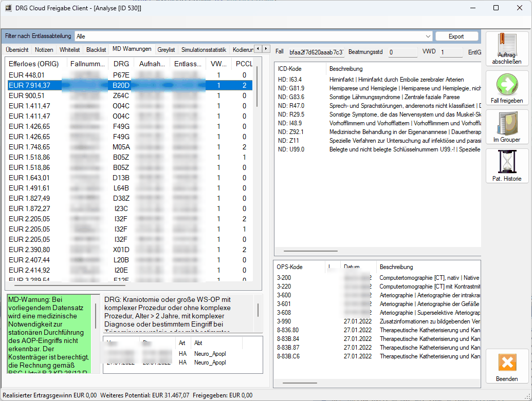This screenshot has height=401, width=532.
Task: Open the Simulationsstatistik tab
Action: pos(204,50)
